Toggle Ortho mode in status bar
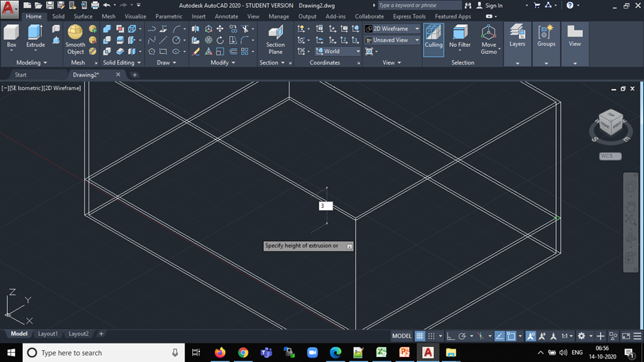Screen dimensions: 644x362 pyautogui.click(x=450, y=336)
